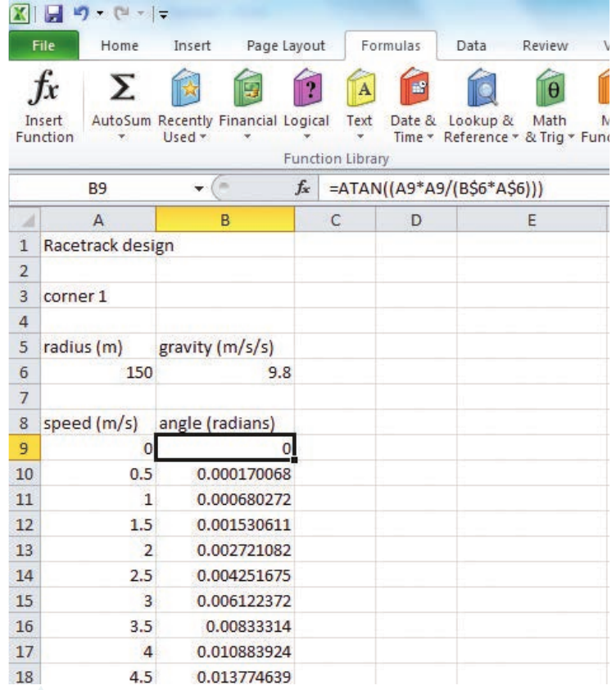This screenshot has height=690, width=616.
Task: Open Customize Quick Access Toolbar dropdown
Action: coord(163,15)
